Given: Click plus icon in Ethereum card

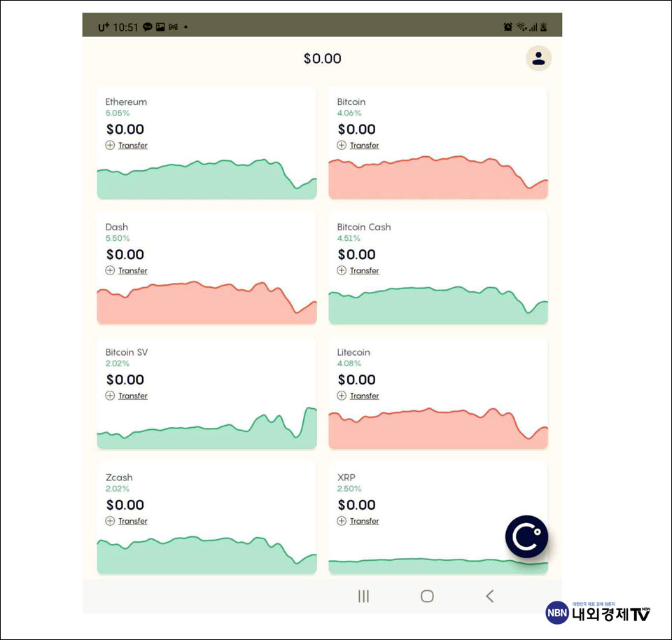Looking at the screenshot, I should pyautogui.click(x=110, y=146).
